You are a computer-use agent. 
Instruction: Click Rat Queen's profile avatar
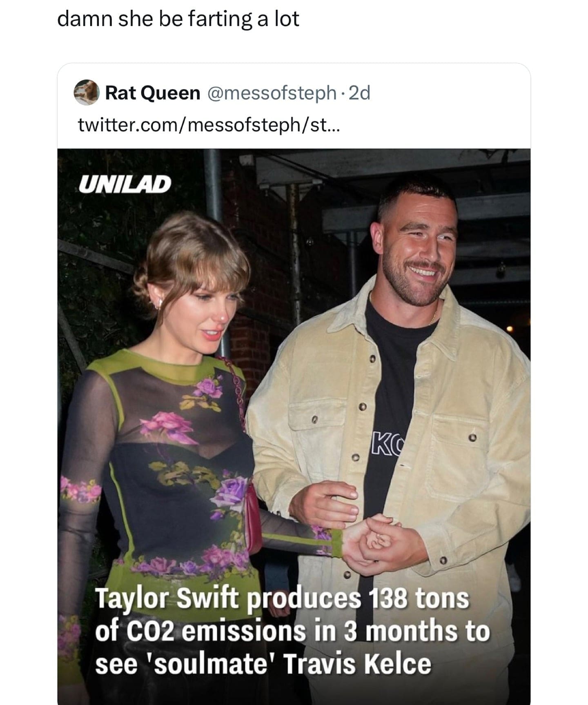[87, 93]
